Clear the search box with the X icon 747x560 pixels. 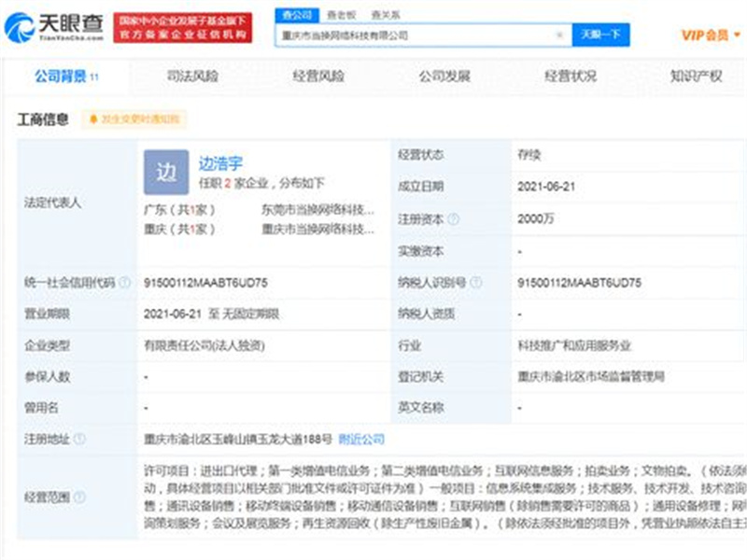[559, 35]
